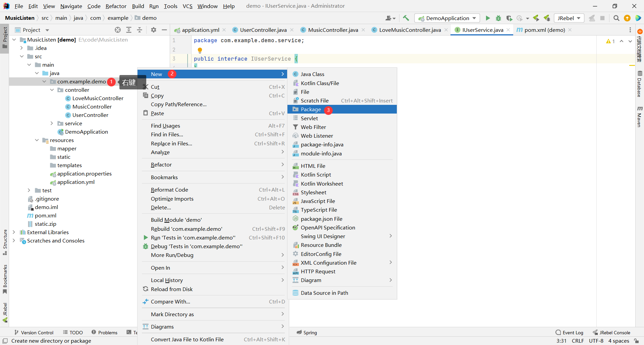Toggle the Structure tool window
Screen dimensions: 644x345
tap(5, 243)
